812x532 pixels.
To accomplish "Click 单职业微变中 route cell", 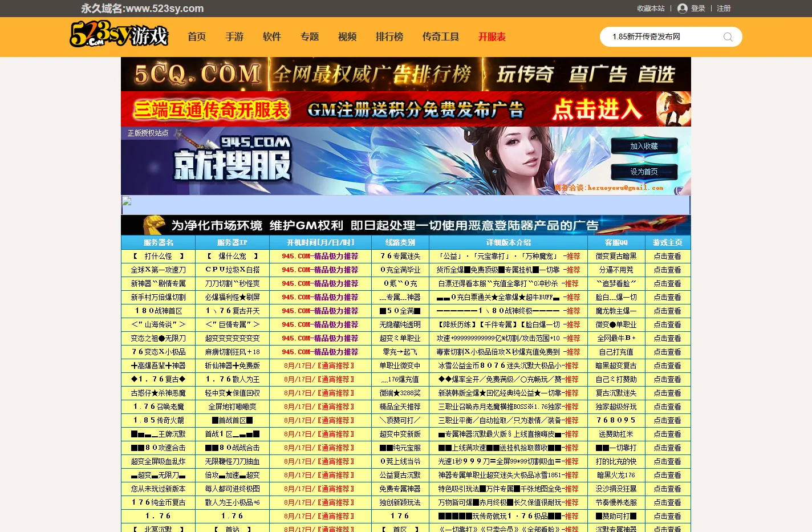I will pos(400,366).
